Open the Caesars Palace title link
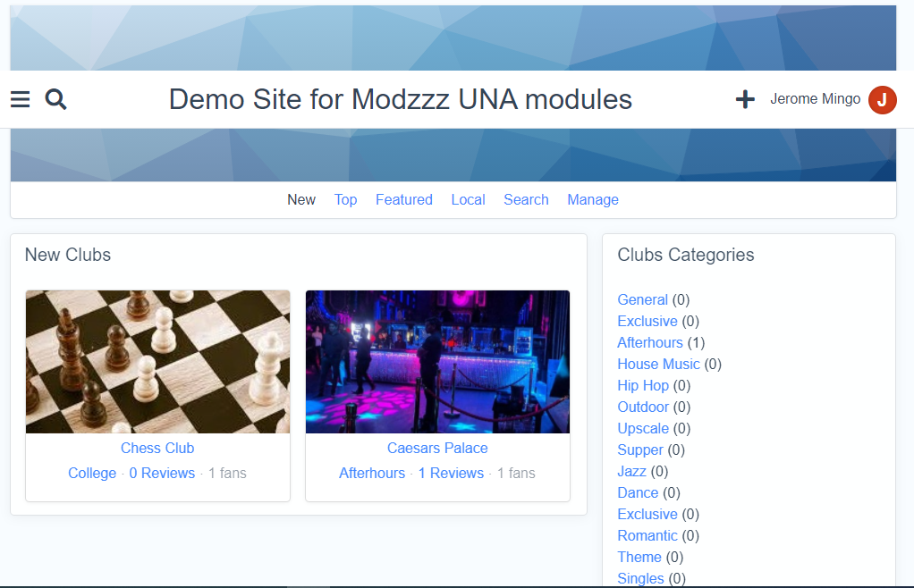Screen dimensions: 914x588 pos(437,448)
